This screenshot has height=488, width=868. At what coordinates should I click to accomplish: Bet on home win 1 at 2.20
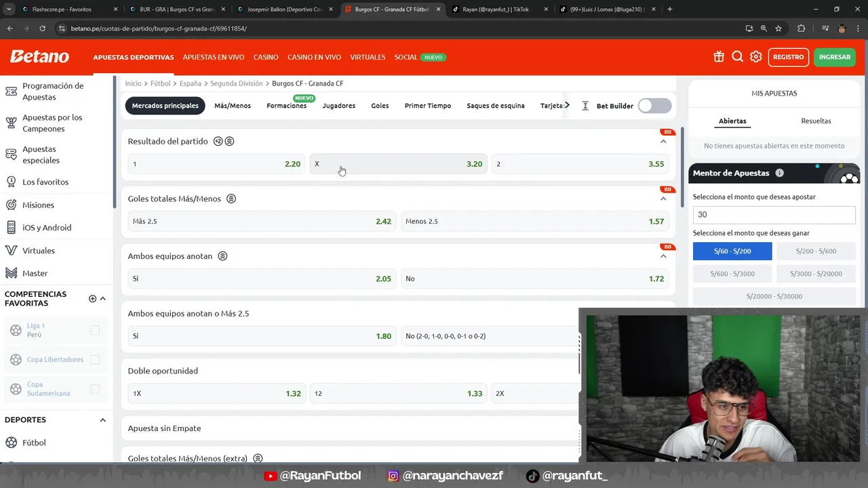tap(216, 164)
